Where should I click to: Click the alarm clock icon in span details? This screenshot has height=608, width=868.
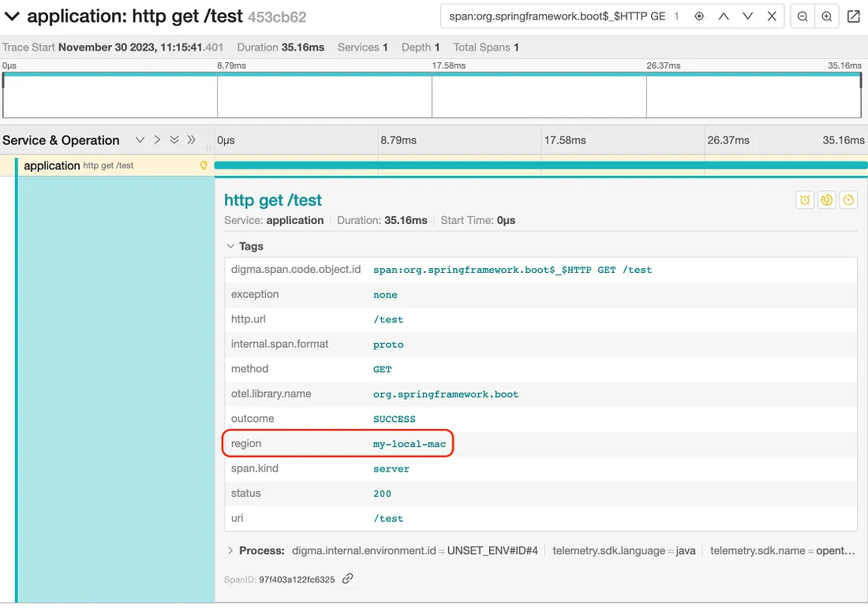(x=804, y=200)
